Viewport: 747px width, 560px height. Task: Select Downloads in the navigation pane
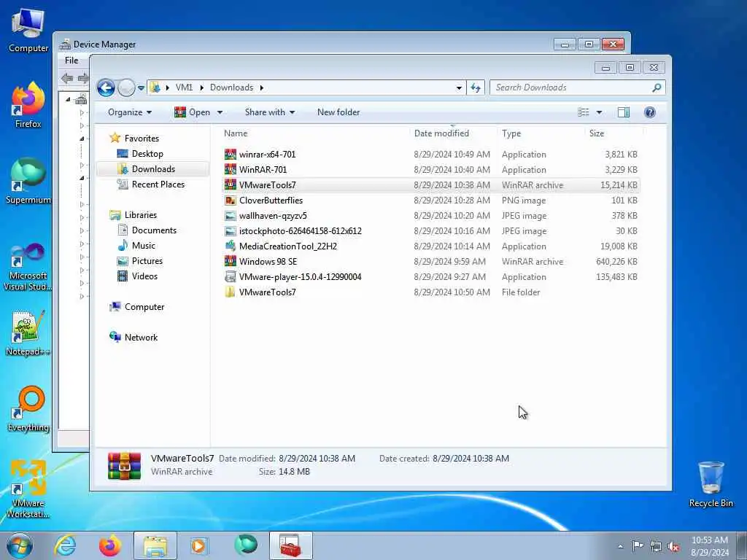click(x=153, y=169)
